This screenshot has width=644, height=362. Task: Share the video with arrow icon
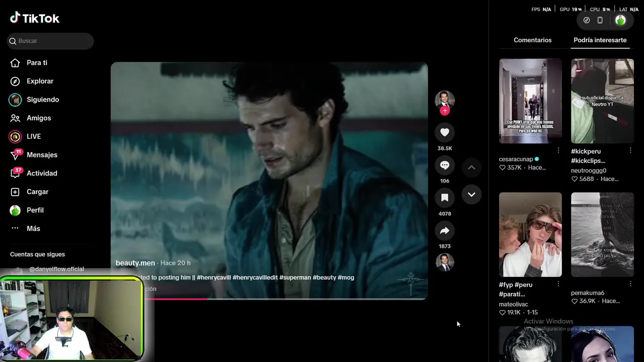[x=445, y=231]
